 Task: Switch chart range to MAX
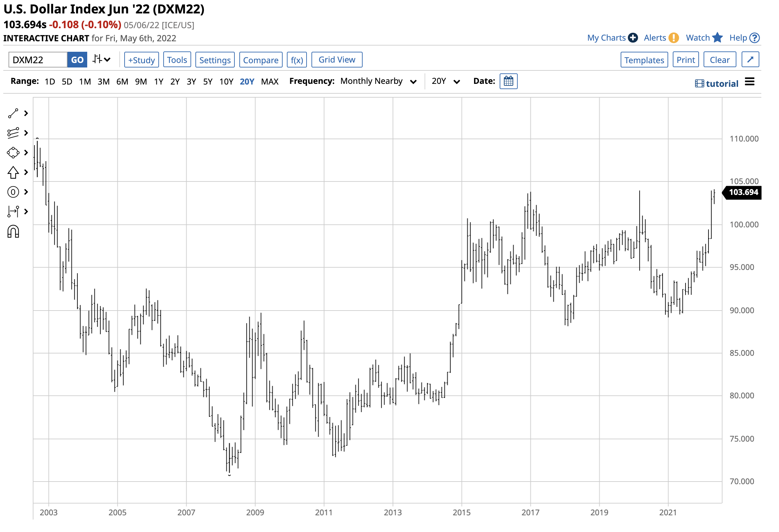point(270,81)
